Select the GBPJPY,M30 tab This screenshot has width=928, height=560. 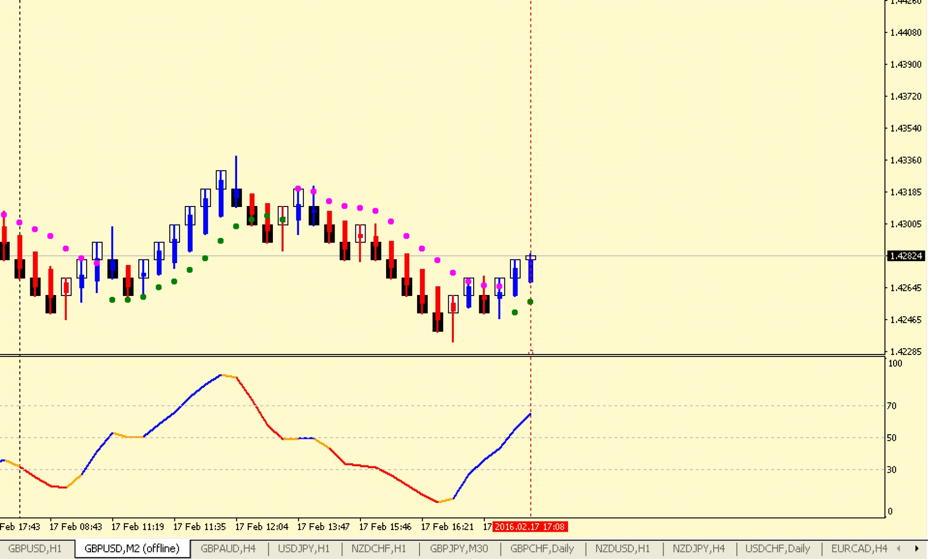coord(459,549)
